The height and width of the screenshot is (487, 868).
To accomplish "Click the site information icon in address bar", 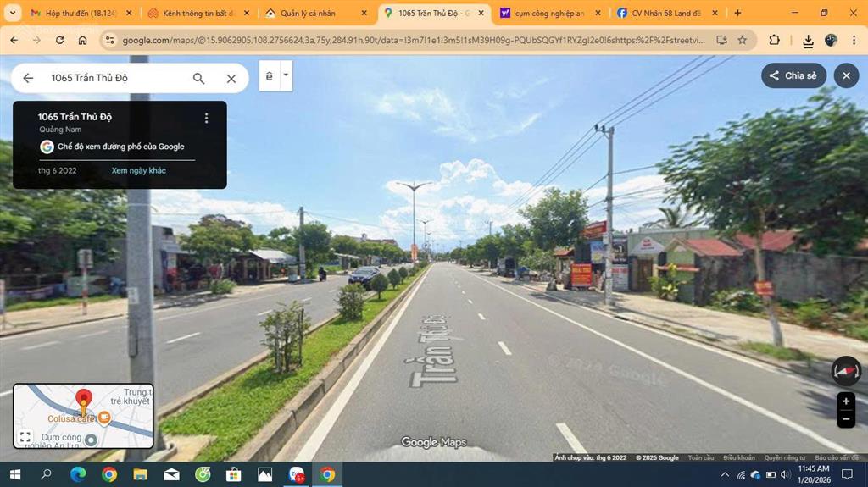I will point(110,40).
